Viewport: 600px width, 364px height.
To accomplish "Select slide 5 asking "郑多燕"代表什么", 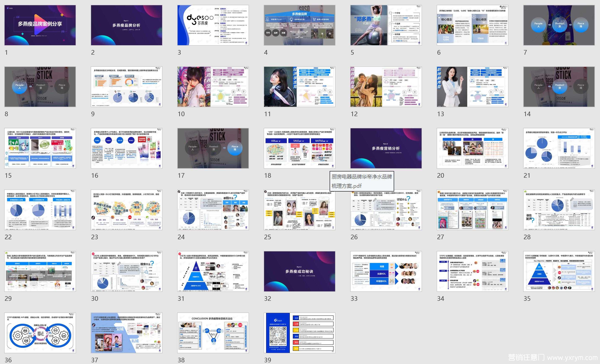I will pyautogui.click(x=386, y=25).
